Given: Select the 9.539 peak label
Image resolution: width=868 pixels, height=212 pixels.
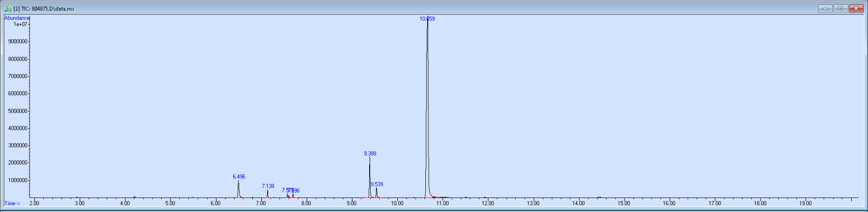Looking at the screenshot, I should click(x=377, y=184).
